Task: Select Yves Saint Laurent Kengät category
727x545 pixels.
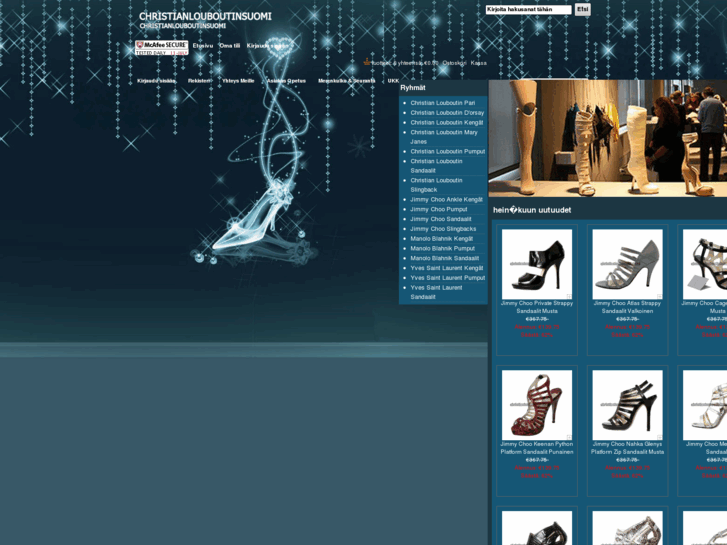Action: (x=446, y=268)
